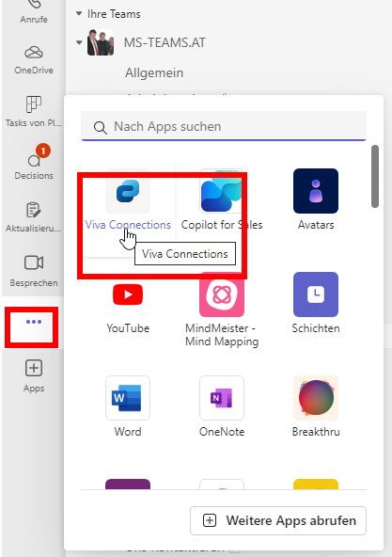392x557 pixels.
Task: Launch the Schichten app
Action: (316, 304)
